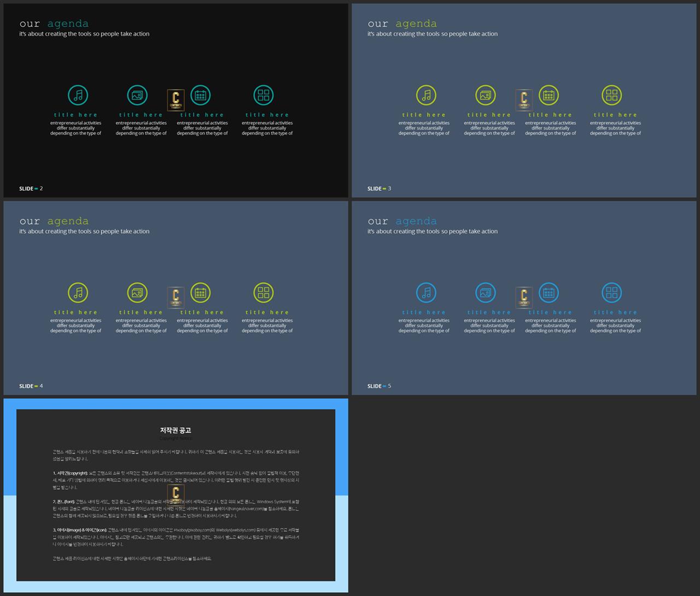Viewport: 700px width, 596px height.
Task: Click the picture icon on slide 2
Action: (137, 95)
